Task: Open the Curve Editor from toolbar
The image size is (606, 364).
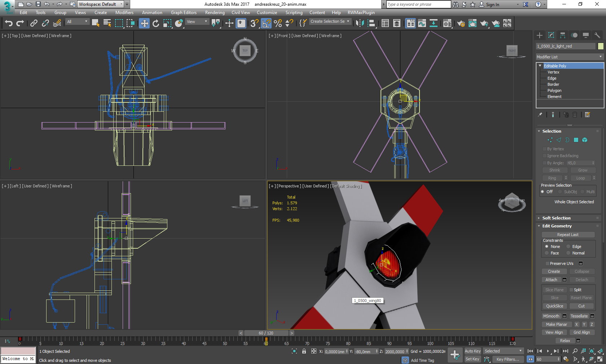Action: click(x=422, y=23)
